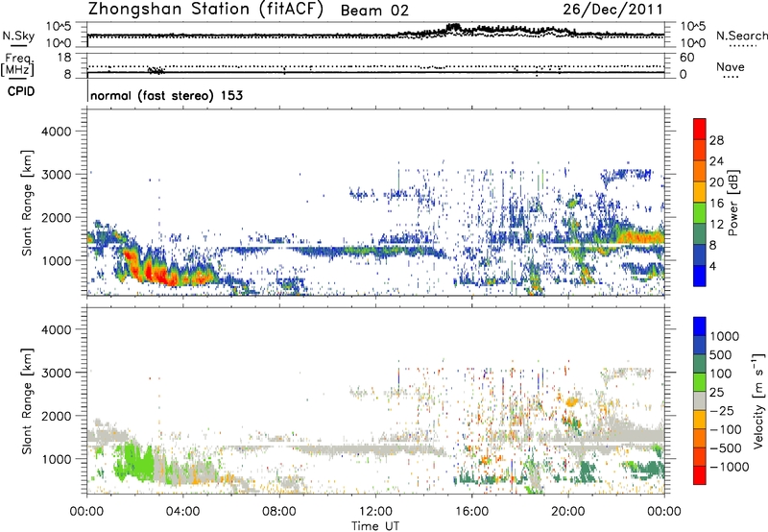Click the 'CPID' label
This screenshot has width=768, height=532.
coord(21,91)
